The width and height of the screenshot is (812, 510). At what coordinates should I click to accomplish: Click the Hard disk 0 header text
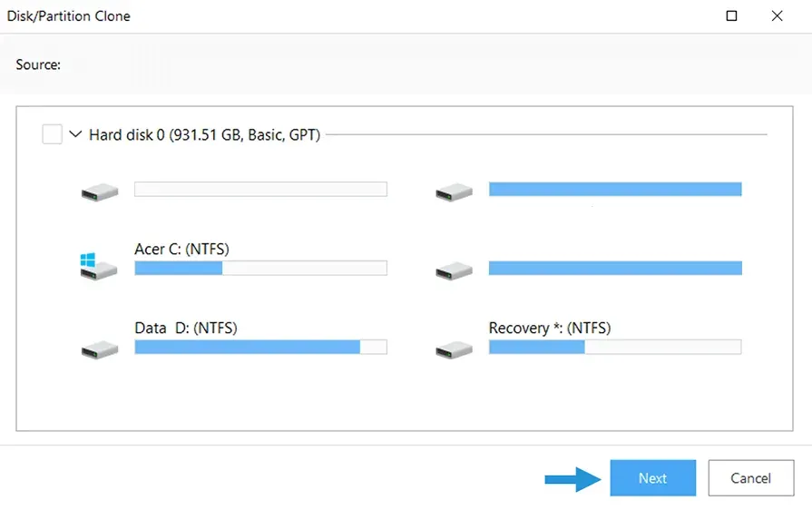pyautogui.click(x=204, y=135)
